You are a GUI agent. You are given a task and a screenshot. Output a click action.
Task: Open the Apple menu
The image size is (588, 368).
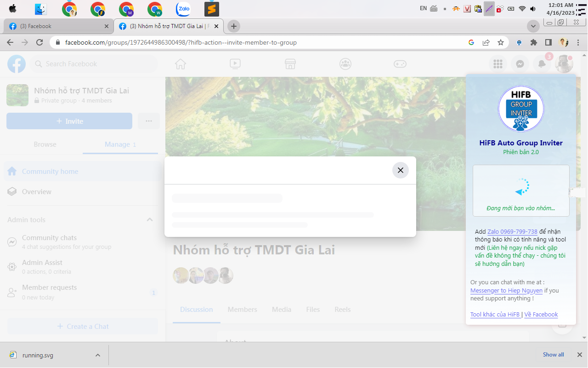[12, 9]
